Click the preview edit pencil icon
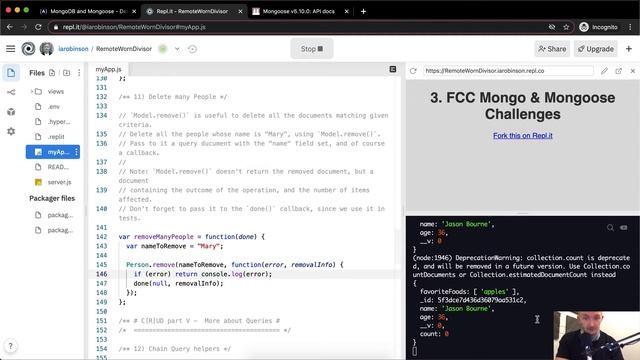The height and width of the screenshot is (360, 640). (x=604, y=71)
